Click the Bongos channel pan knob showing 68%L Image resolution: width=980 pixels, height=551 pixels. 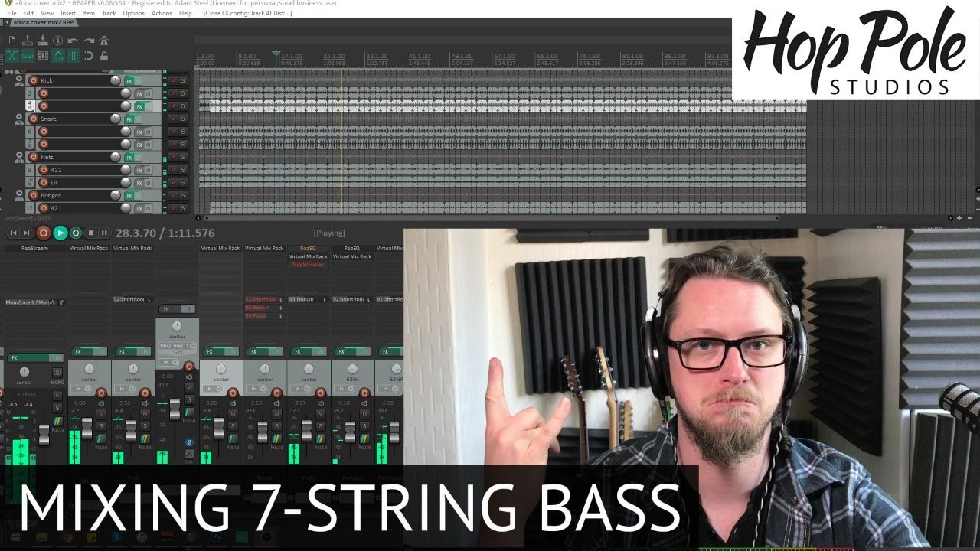pyautogui.click(x=352, y=368)
